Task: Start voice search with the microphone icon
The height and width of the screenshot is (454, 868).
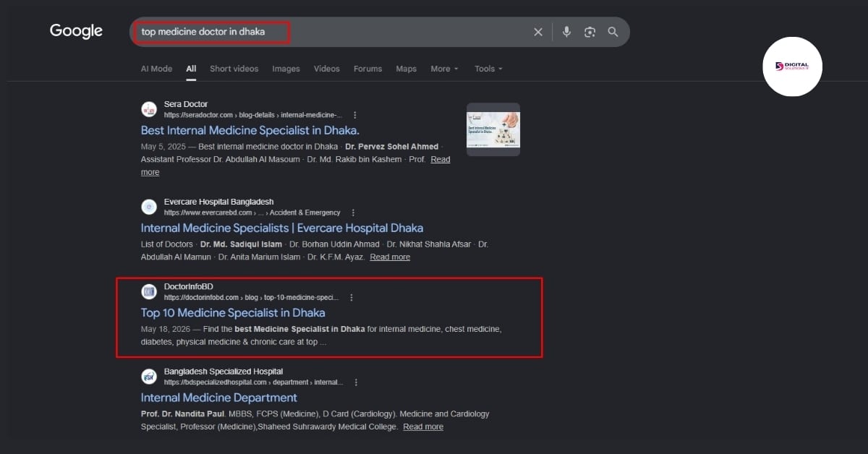Action: click(566, 32)
